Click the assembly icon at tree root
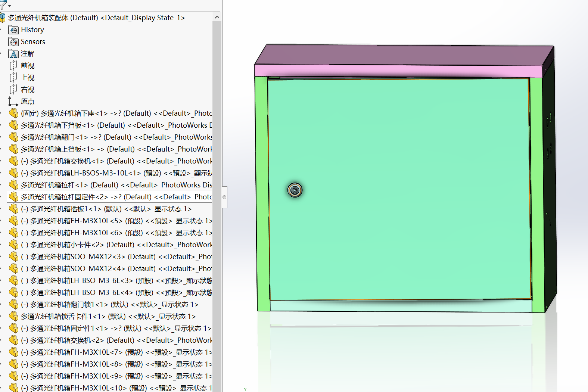The image size is (588, 392). [x=3, y=18]
